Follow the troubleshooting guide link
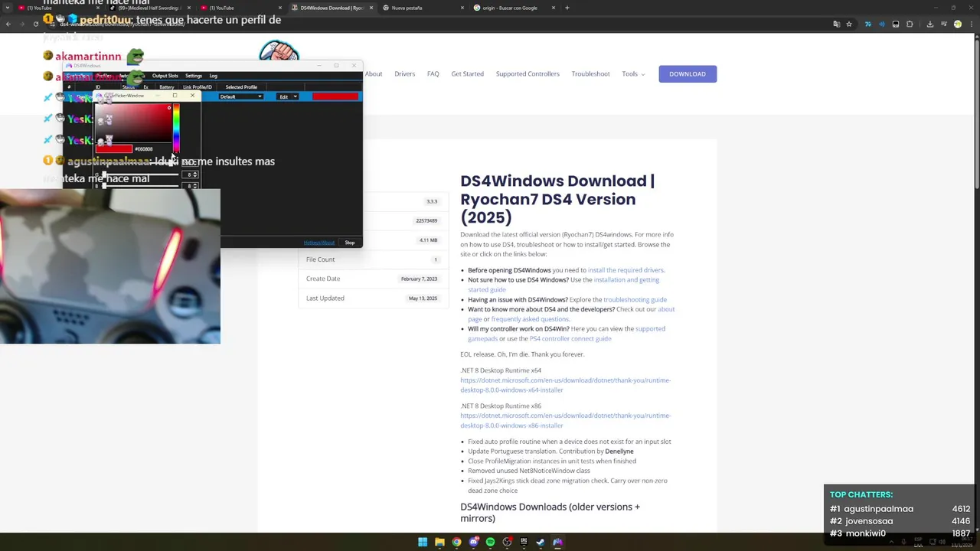Viewport: 980px width, 551px height. click(635, 299)
